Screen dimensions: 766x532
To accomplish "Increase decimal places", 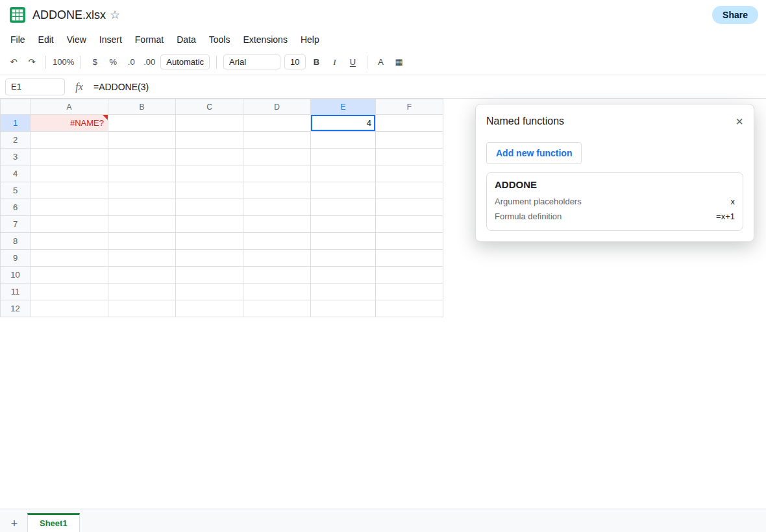I will pos(149,62).
